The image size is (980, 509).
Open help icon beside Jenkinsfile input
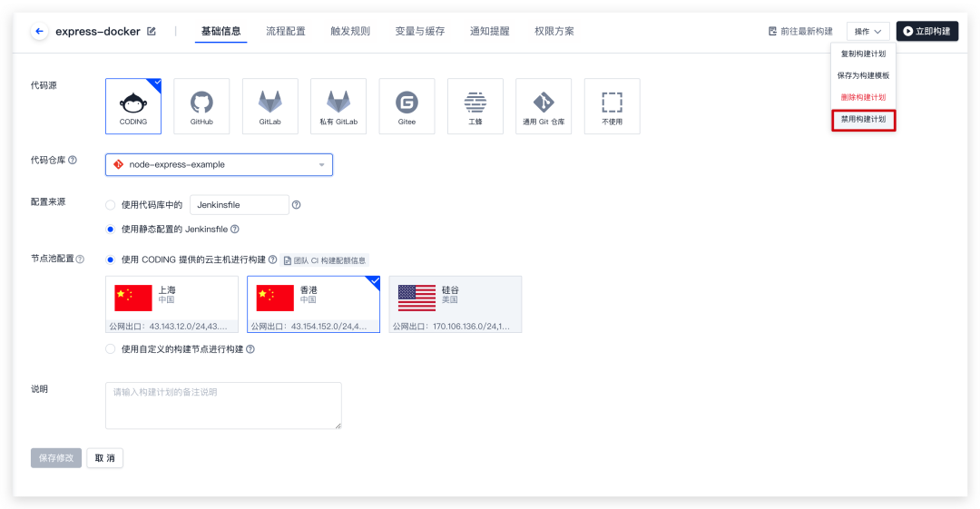tap(296, 205)
